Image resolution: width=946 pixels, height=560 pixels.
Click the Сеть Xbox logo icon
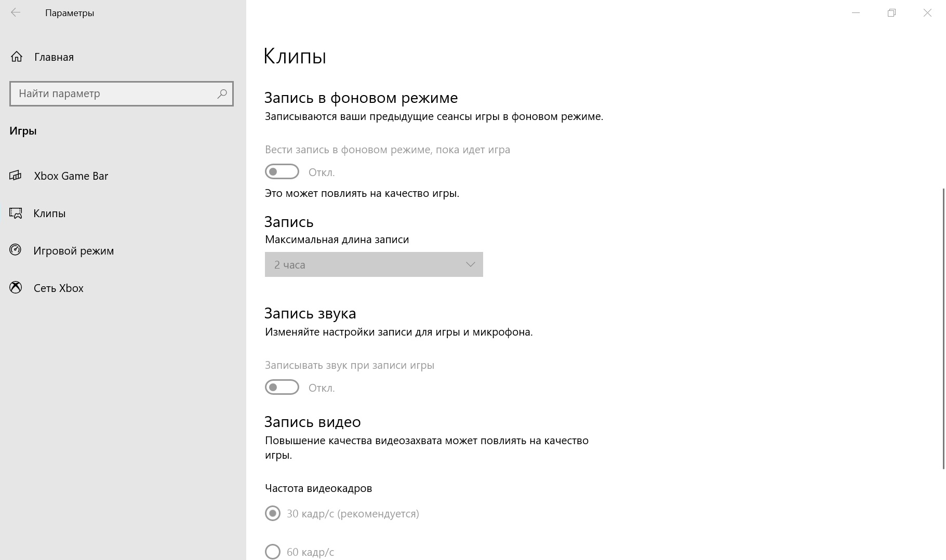tap(16, 288)
